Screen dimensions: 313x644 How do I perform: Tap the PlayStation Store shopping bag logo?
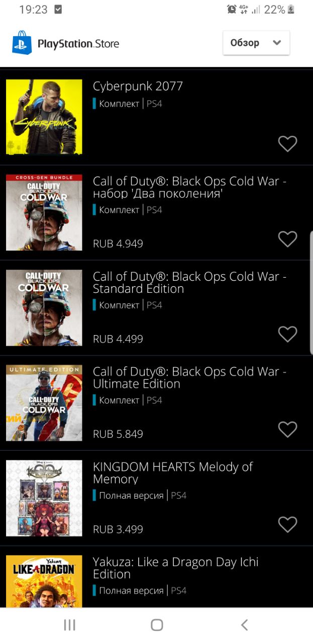[x=22, y=43]
